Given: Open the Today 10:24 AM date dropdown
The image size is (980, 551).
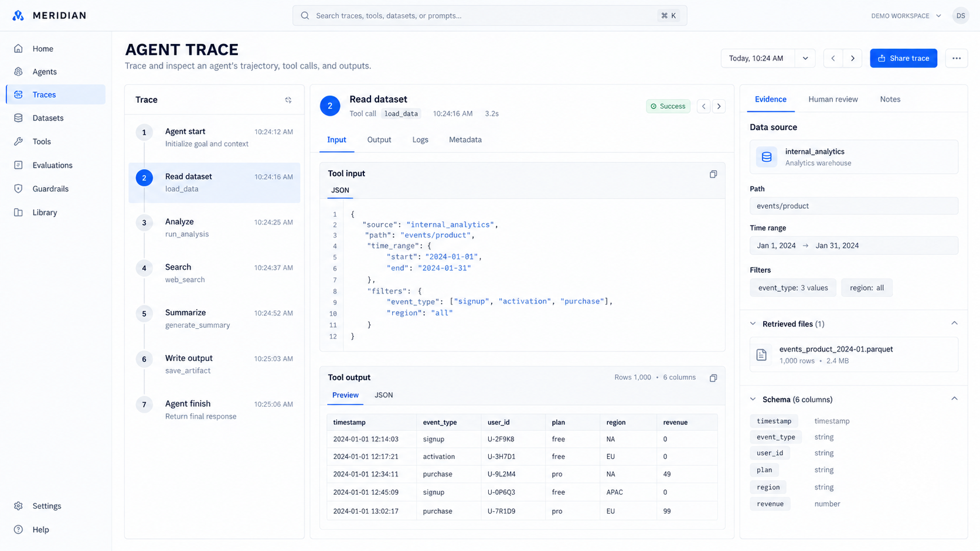Looking at the screenshot, I should pyautogui.click(x=768, y=58).
